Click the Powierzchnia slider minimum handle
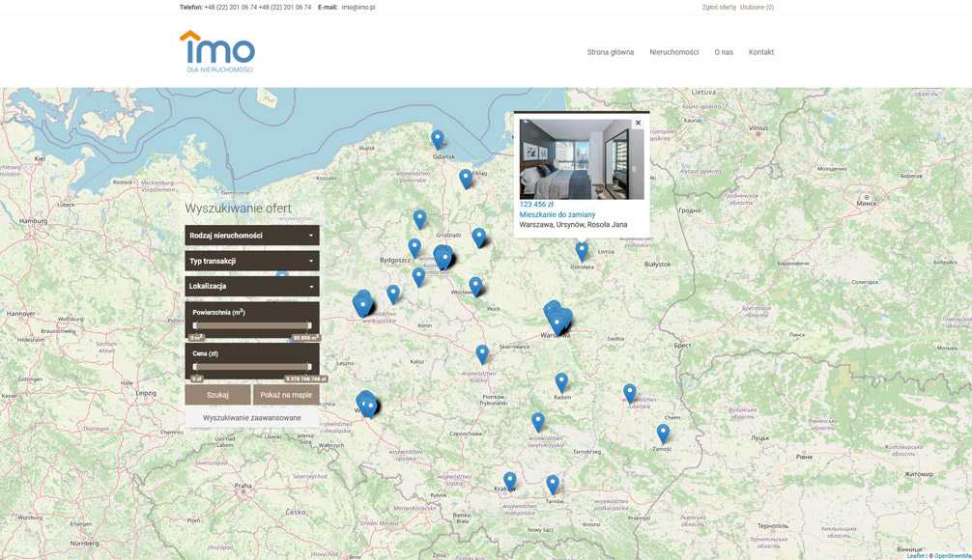972x560 pixels. [195, 325]
